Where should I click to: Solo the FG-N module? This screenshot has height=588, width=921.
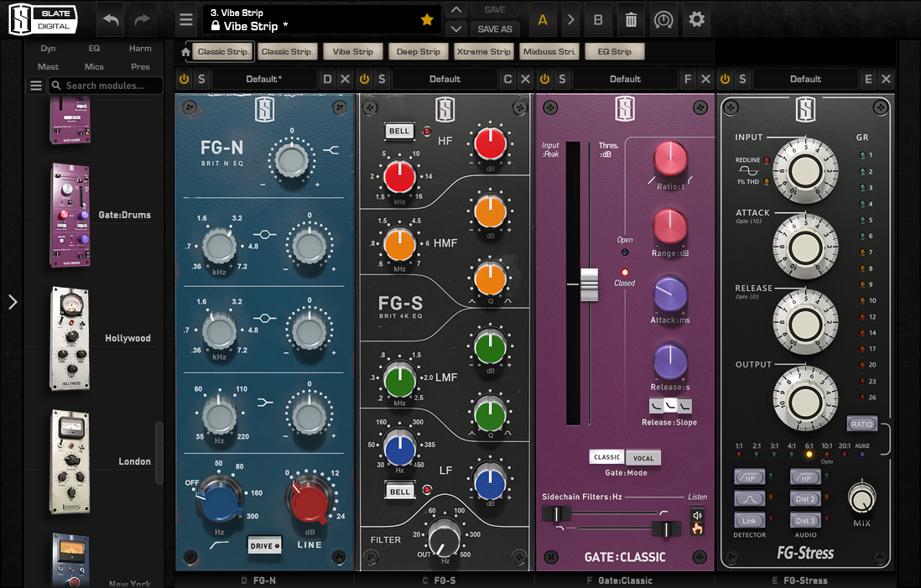point(201,79)
